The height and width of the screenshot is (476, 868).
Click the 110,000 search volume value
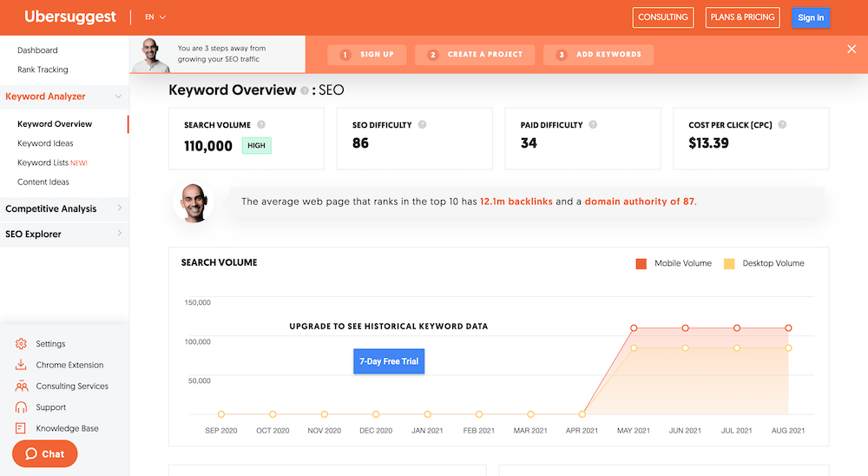[x=208, y=146]
